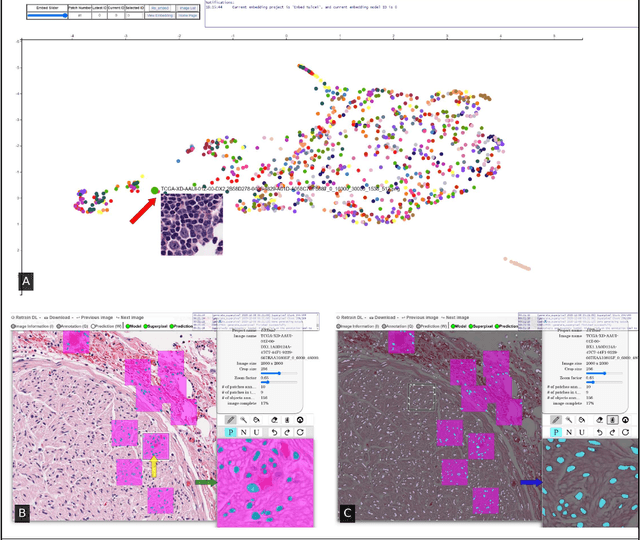Click the white-outlined patch square in panel C
Viewport: 640px width, 540px height.
coord(422,397)
